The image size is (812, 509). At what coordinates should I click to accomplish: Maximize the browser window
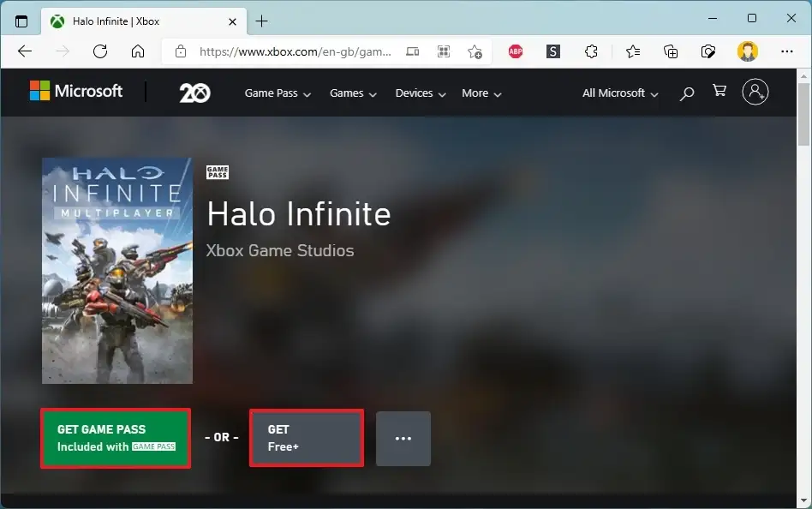click(x=752, y=18)
